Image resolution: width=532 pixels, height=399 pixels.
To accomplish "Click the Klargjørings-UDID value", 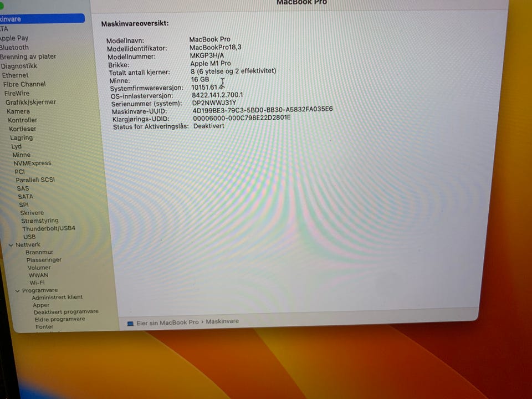I will click(242, 118).
